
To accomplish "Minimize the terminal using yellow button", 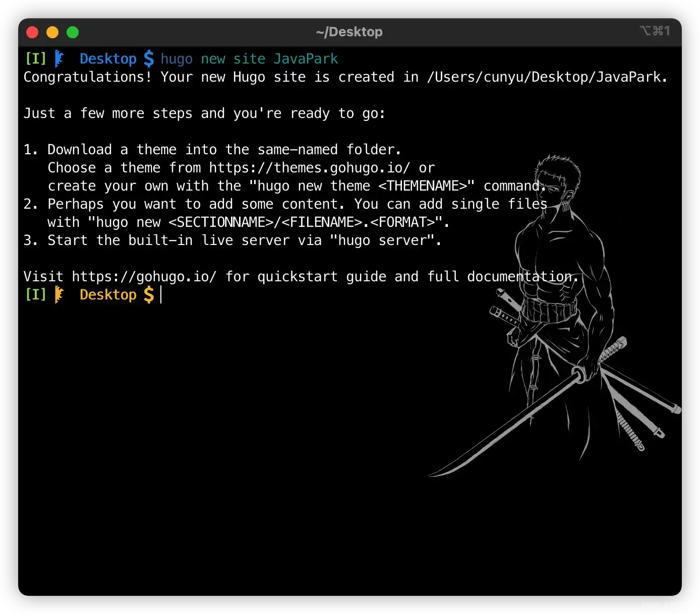I will coord(52,32).
